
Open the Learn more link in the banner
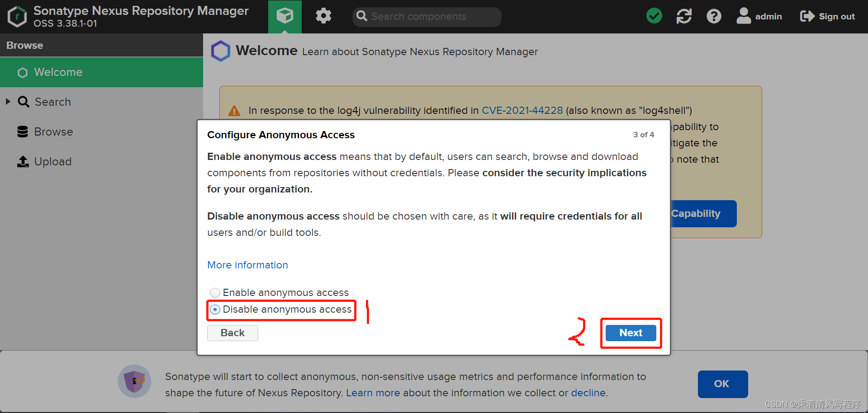pos(373,393)
